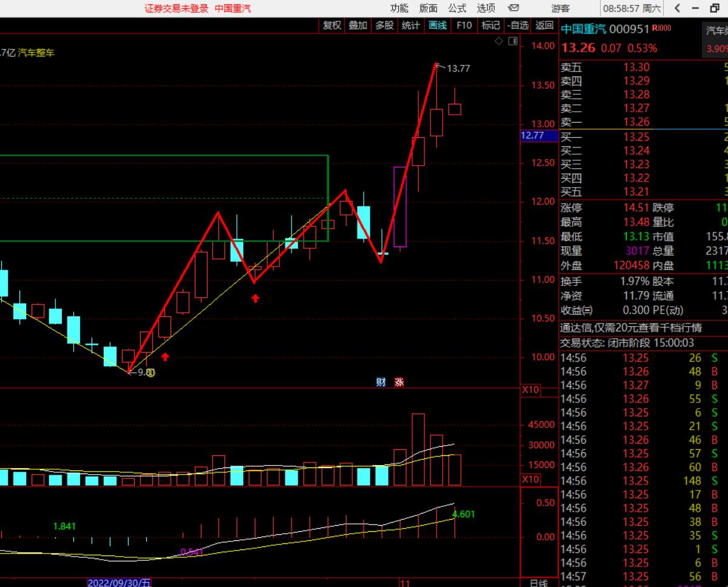This screenshot has width=728, height=587.
Task: Click the 汽车整车 sector label
Action: click(36, 53)
